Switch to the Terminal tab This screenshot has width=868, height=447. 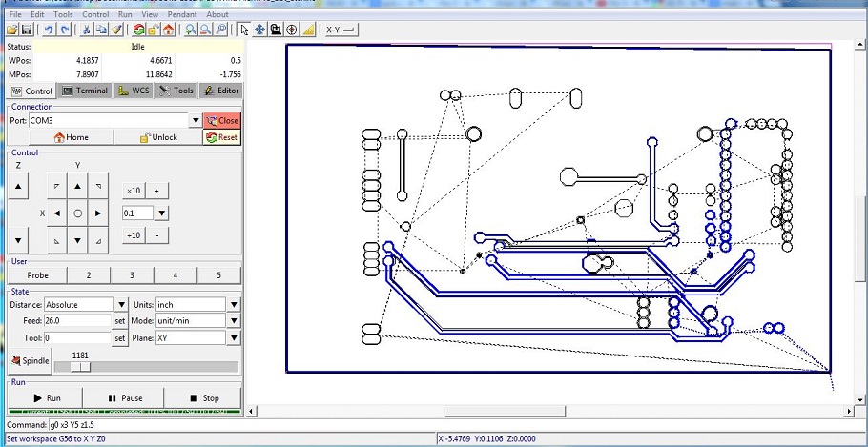point(85,91)
